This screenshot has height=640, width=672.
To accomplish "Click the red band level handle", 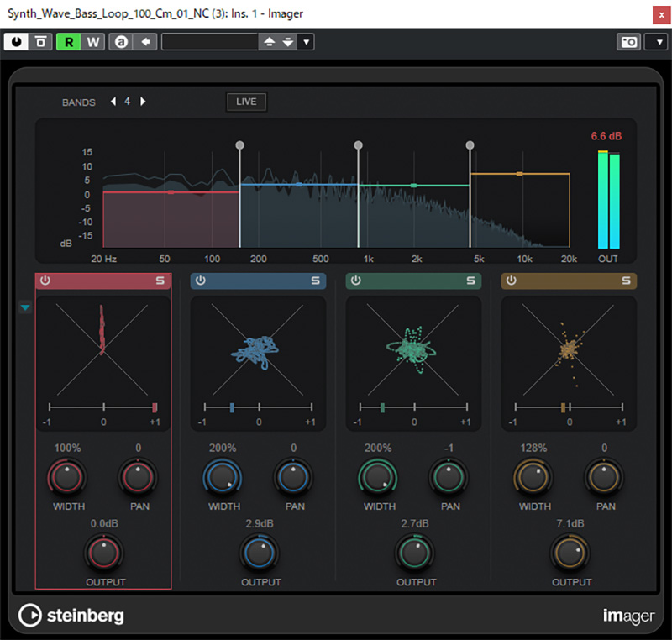I will (x=171, y=192).
